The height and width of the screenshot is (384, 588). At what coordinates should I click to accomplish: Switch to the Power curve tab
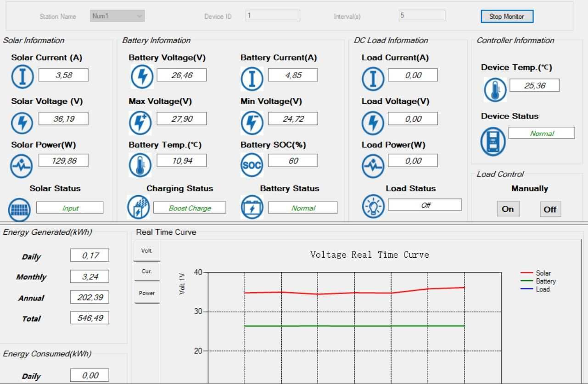pyautogui.click(x=147, y=293)
